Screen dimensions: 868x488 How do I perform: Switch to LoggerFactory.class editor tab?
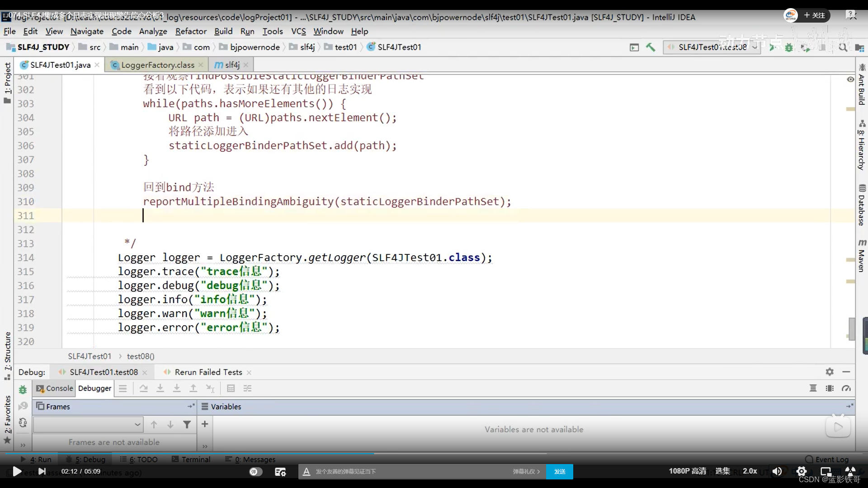pos(157,65)
